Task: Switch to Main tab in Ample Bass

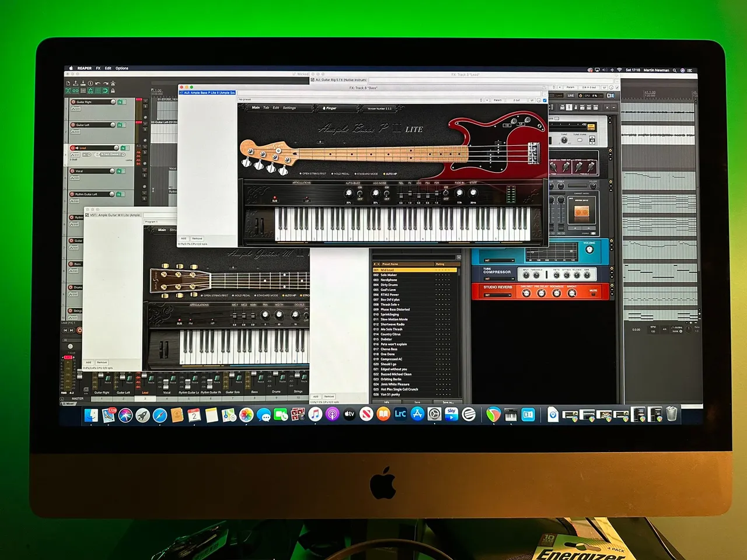Action: 256,107
